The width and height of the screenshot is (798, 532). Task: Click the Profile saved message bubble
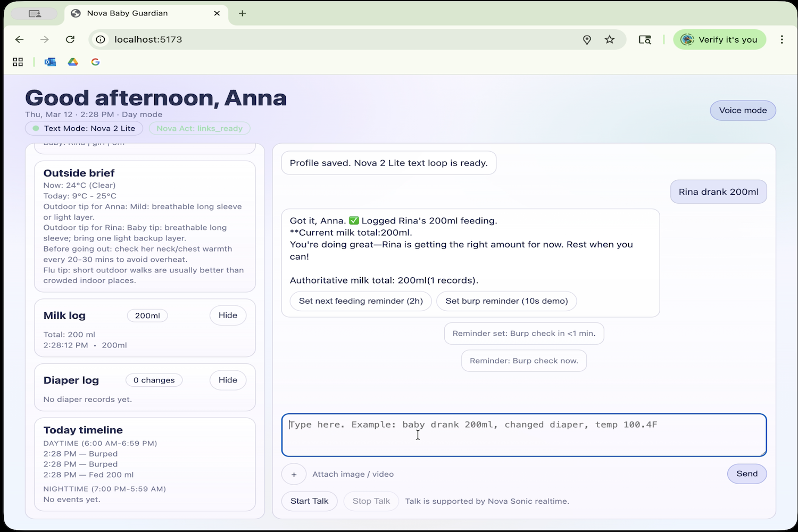tap(388, 163)
